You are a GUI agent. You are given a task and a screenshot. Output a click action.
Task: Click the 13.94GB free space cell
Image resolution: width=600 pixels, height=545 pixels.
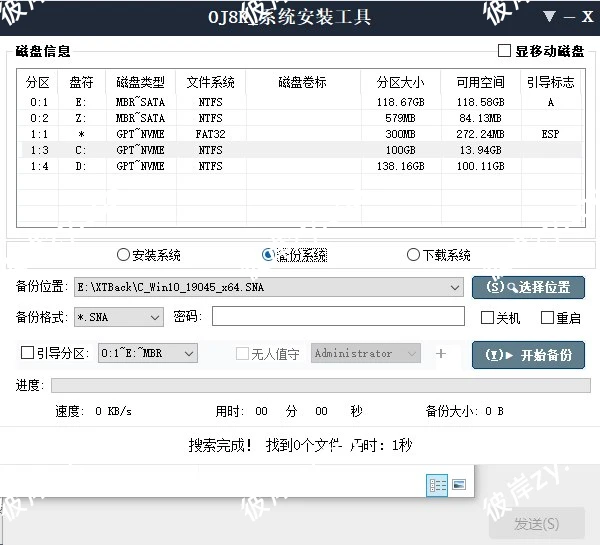(480, 150)
